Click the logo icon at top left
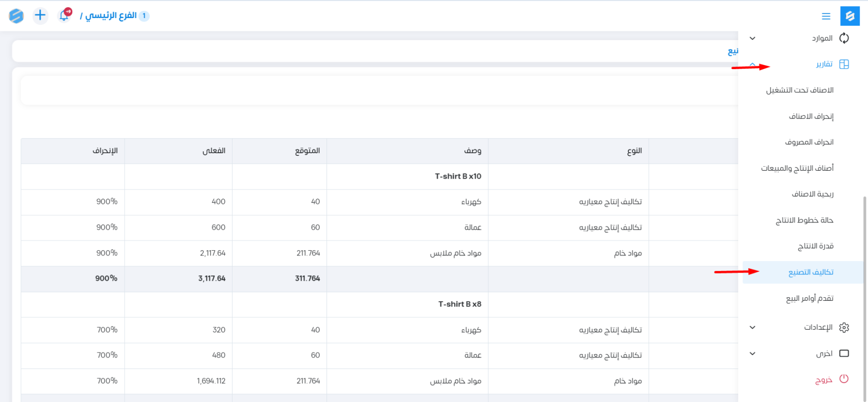Image resolution: width=868 pixels, height=402 pixels. (17, 15)
